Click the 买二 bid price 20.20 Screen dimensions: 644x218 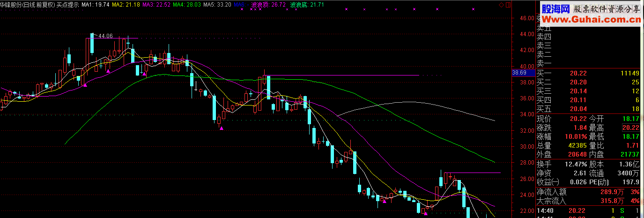pyautogui.click(x=578, y=82)
